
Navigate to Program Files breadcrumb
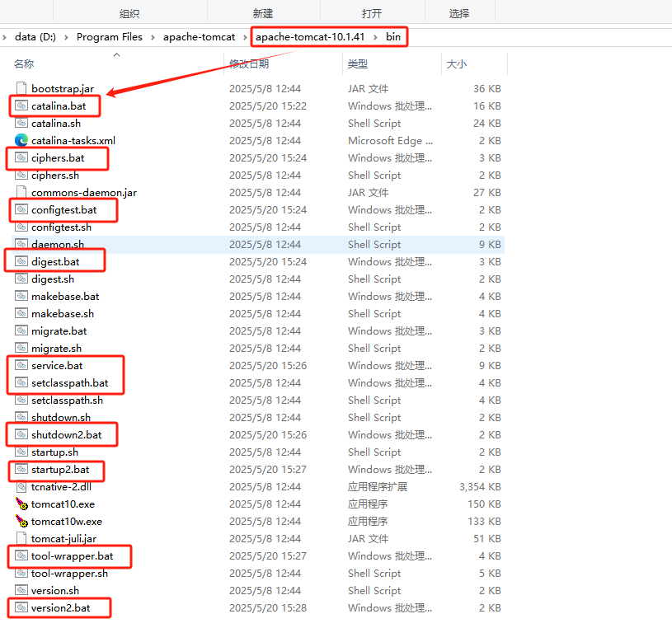110,37
